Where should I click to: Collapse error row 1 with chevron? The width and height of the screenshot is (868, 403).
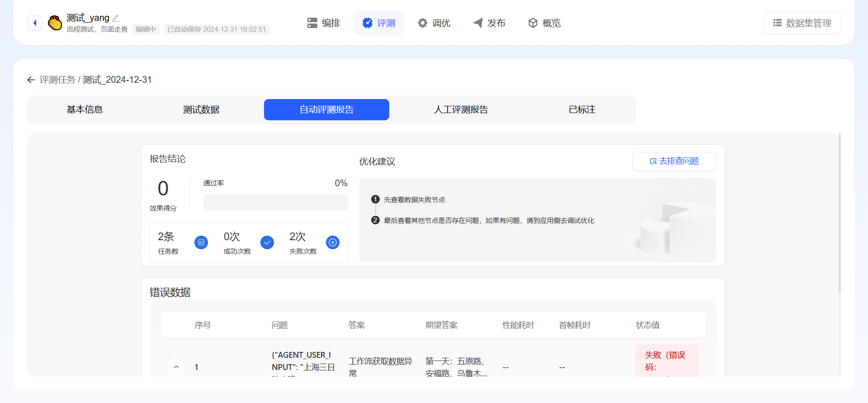pyautogui.click(x=176, y=367)
